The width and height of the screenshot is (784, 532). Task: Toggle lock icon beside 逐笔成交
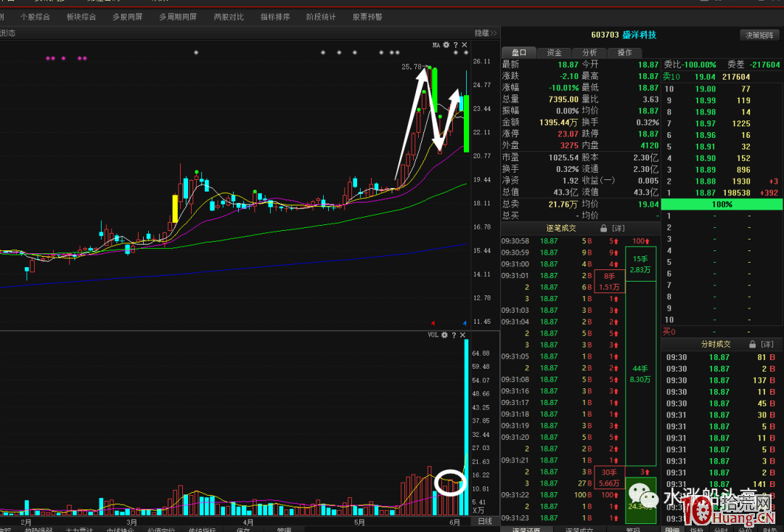603,228
